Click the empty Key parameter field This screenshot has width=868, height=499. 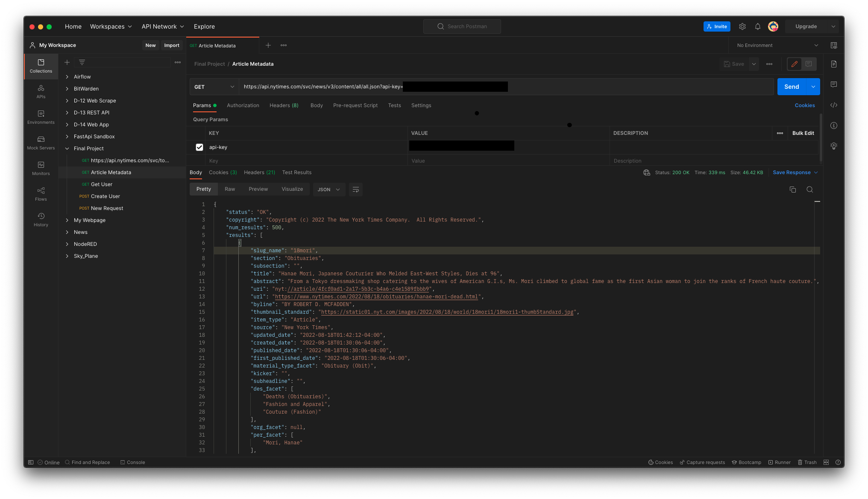(x=306, y=161)
